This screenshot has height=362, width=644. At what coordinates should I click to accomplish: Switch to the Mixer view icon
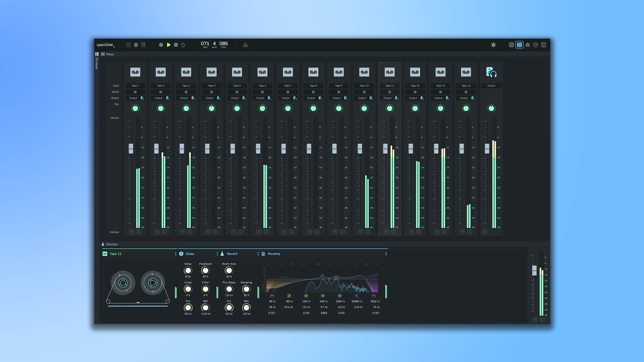[520, 45]
